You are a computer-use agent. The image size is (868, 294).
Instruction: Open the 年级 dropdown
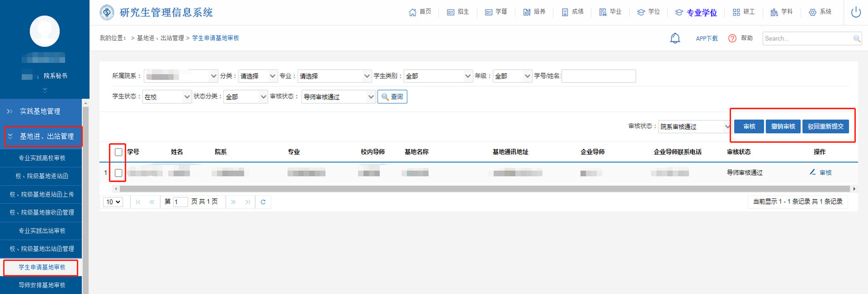(x=512, y=76)
